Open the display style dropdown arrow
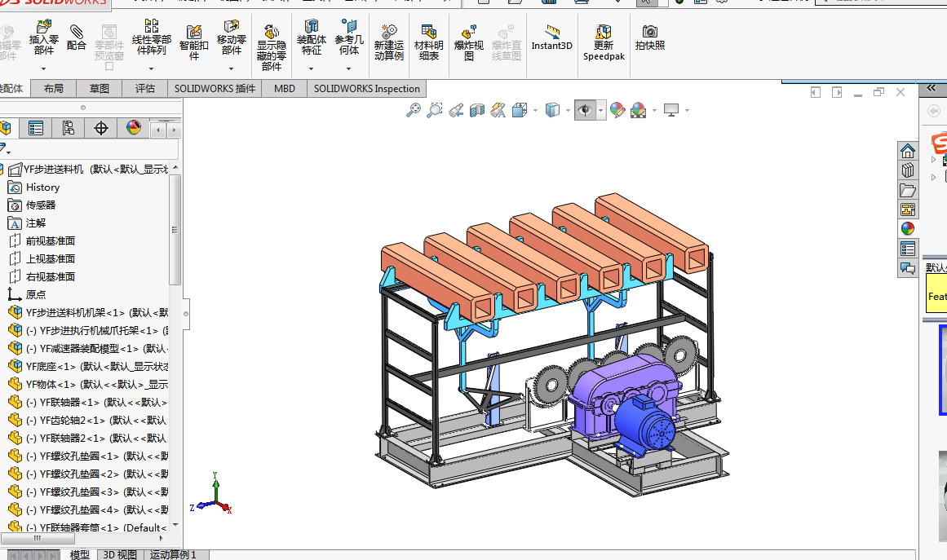 click(568, 110)
